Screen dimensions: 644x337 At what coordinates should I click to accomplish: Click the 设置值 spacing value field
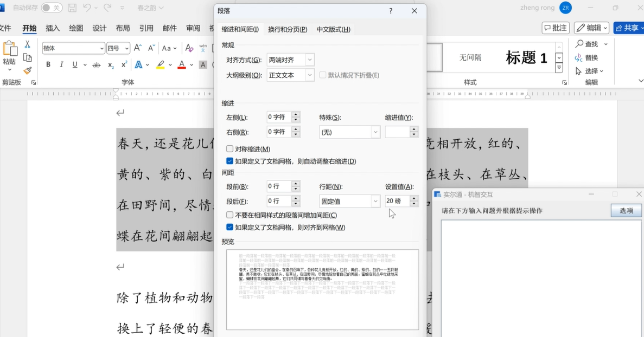pos(397,201)
